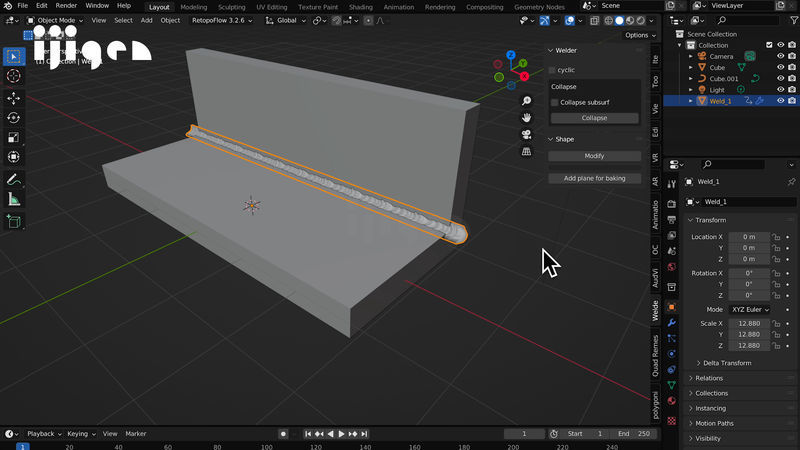800x450 pixels.
Task: Select the Add Cube tool
Action: [14, 221]
